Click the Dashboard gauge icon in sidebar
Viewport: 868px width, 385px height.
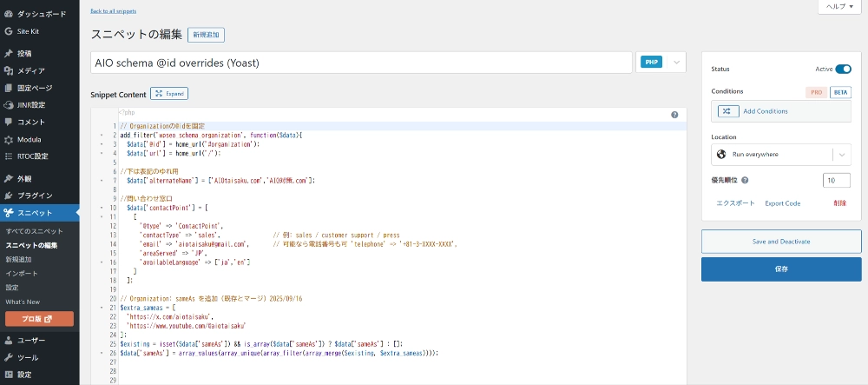[x=9, y=15]
